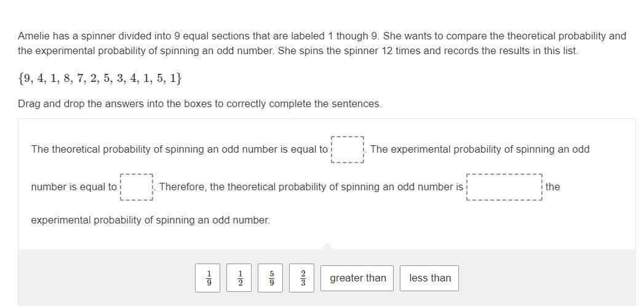Image resolution: width=644 pixels, height=306 pixels.
Task: Click the list of recorded spin results
Action: [100, 78]
